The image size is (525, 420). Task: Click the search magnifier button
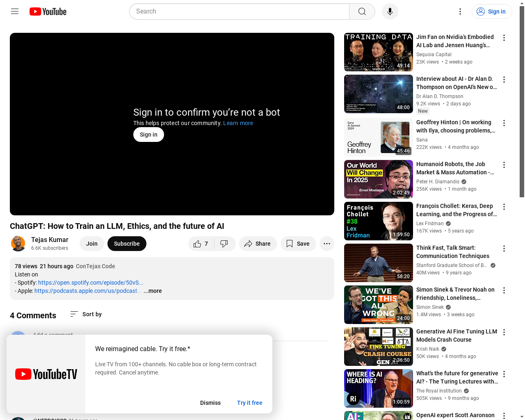[x=362, y=11]
